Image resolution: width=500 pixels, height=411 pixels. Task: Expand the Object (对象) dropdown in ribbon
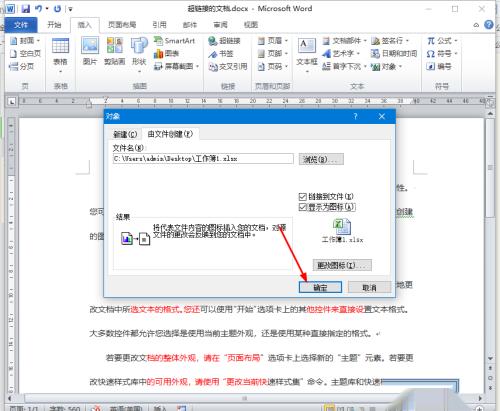[400, 66]
